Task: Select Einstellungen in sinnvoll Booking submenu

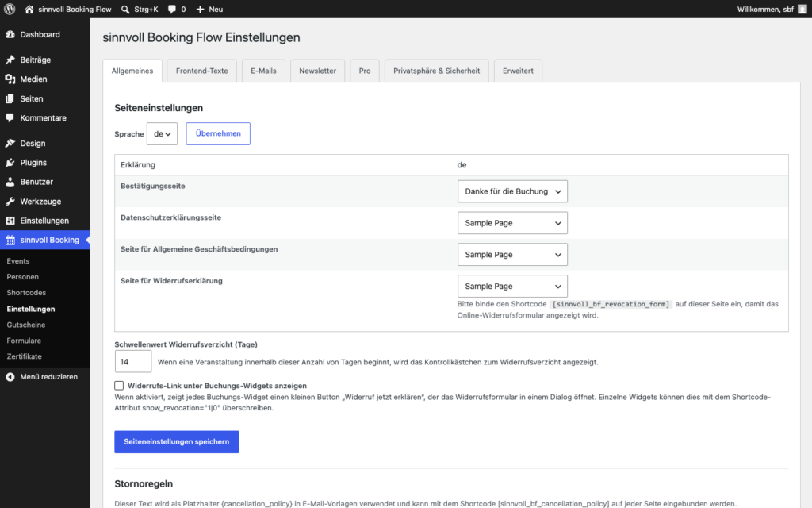Action: click(x=31, y=309)
